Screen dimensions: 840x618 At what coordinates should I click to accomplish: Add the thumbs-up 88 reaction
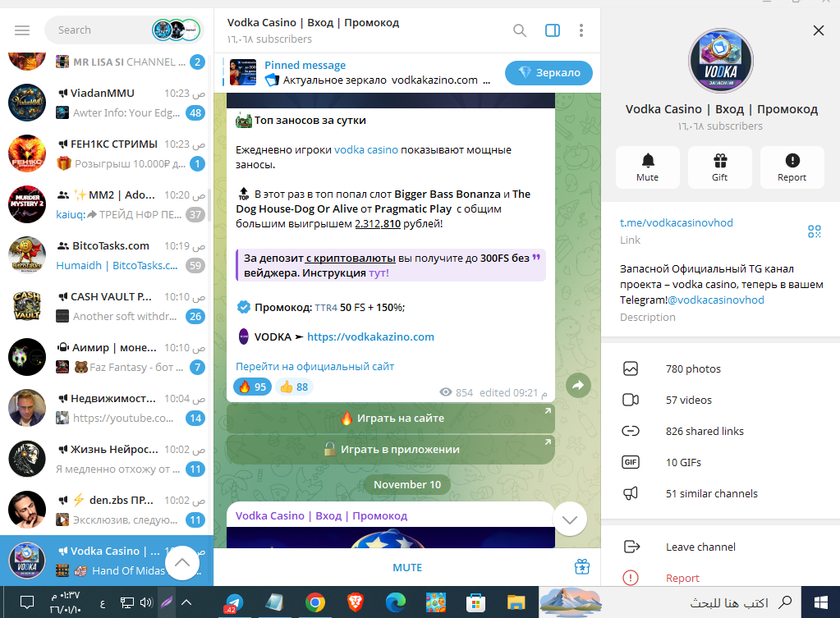coord(294,387)
